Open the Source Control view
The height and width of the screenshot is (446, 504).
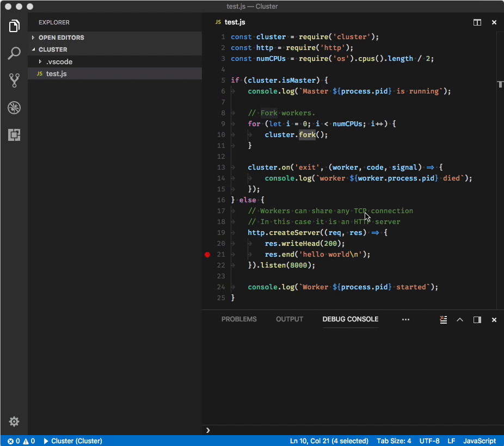[x=14, y=80]
